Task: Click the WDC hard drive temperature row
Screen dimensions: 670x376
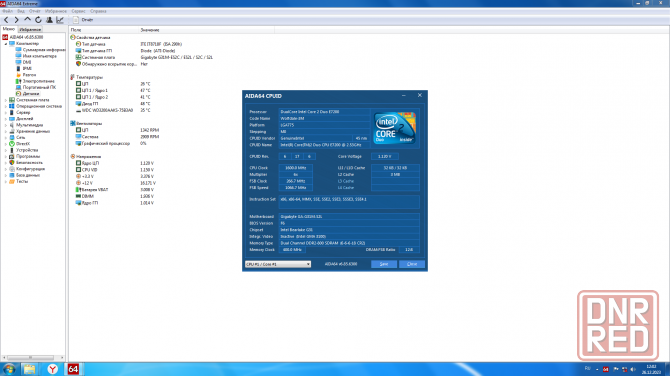Action: point(113,110)
